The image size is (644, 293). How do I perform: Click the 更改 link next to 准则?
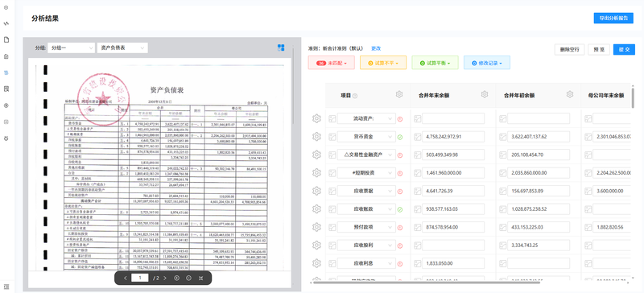tap(376, 48)
